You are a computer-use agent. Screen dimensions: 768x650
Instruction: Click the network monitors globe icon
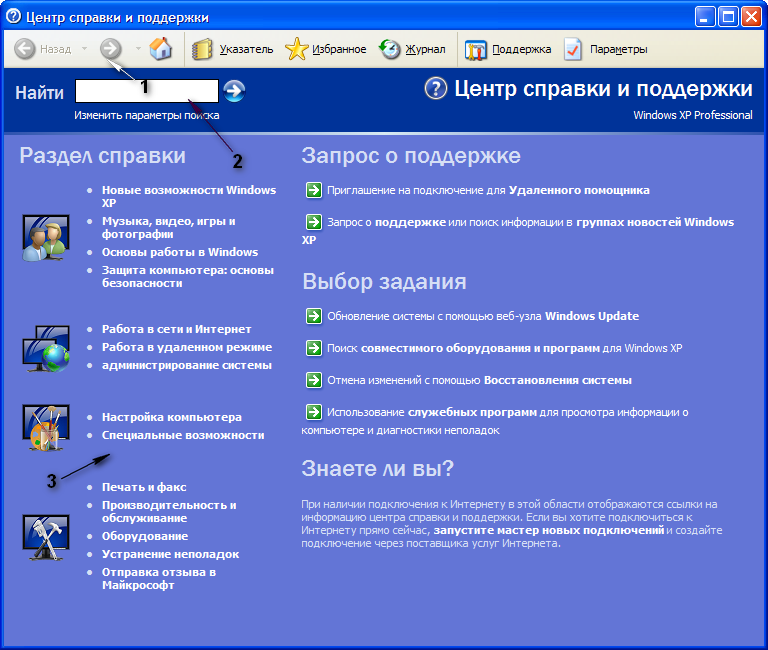click(x=46, y=349)
